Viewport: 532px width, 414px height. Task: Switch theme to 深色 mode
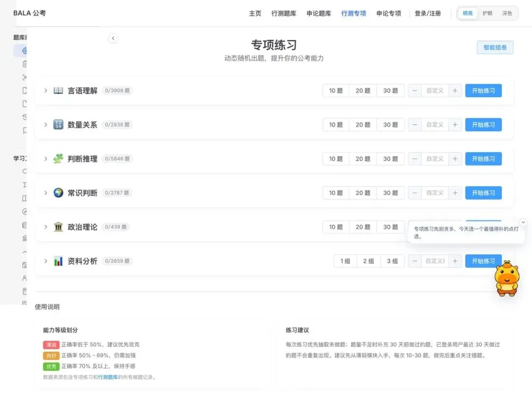507,13
